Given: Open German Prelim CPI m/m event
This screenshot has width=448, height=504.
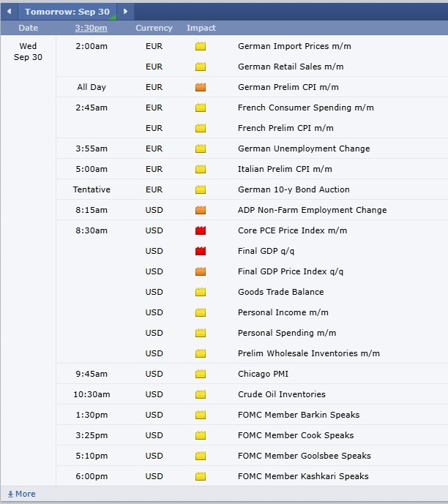Looking at the screenshot, I should click(288, 87).
